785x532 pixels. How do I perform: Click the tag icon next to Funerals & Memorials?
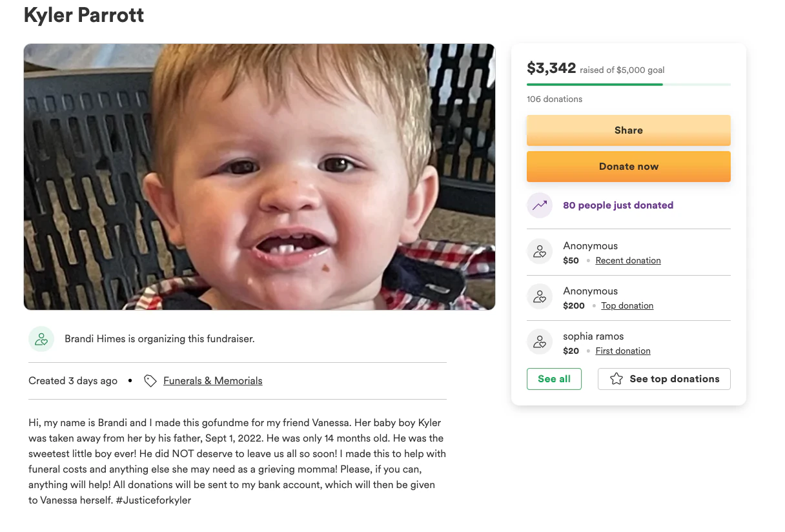click(x=150, y=381)
